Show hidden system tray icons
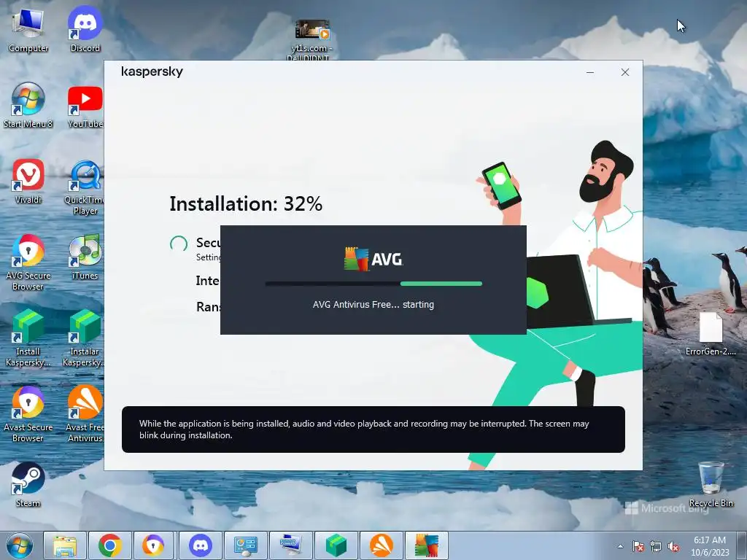 pos(620,546)
